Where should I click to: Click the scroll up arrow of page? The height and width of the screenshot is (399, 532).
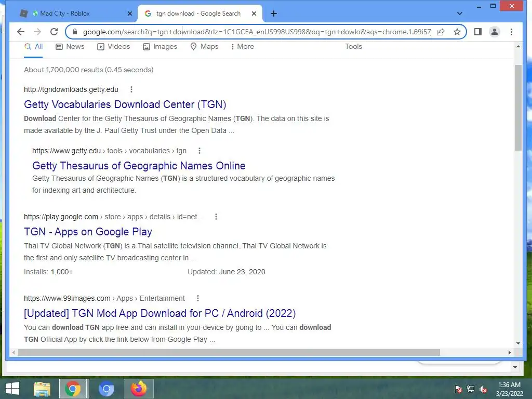[x=518, y=46]
